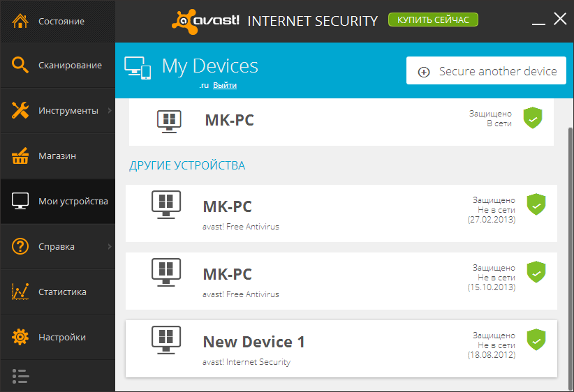Click the green shield on New Device 1
Image resolution: width=574 pixels, height=392 pixels.
point(536,340)
